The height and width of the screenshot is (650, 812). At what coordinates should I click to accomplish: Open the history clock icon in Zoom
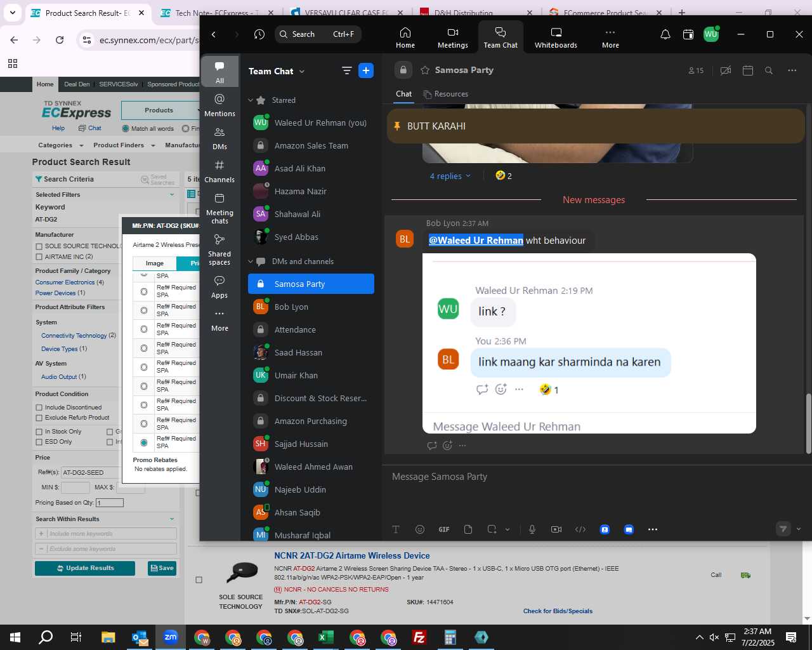[259, 34]
